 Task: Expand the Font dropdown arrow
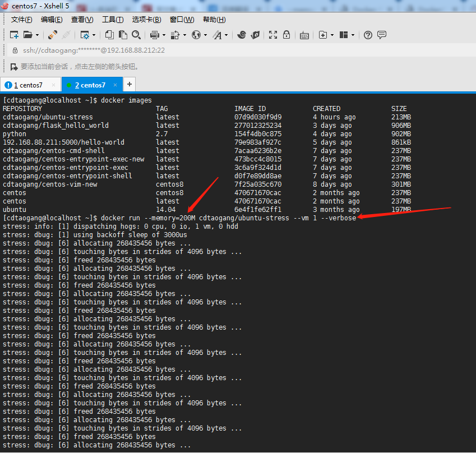point(226,35)
